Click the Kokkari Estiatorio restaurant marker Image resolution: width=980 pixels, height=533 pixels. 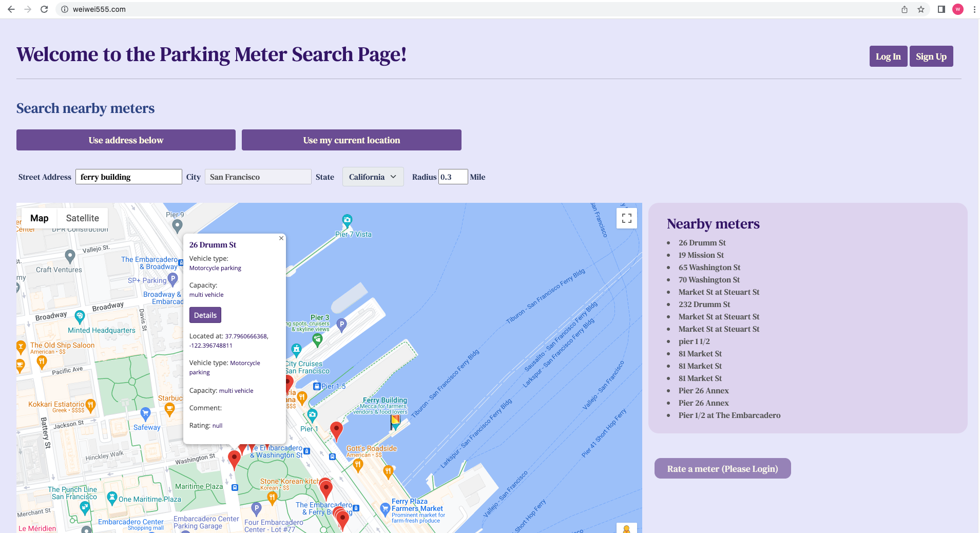point(90,406)
